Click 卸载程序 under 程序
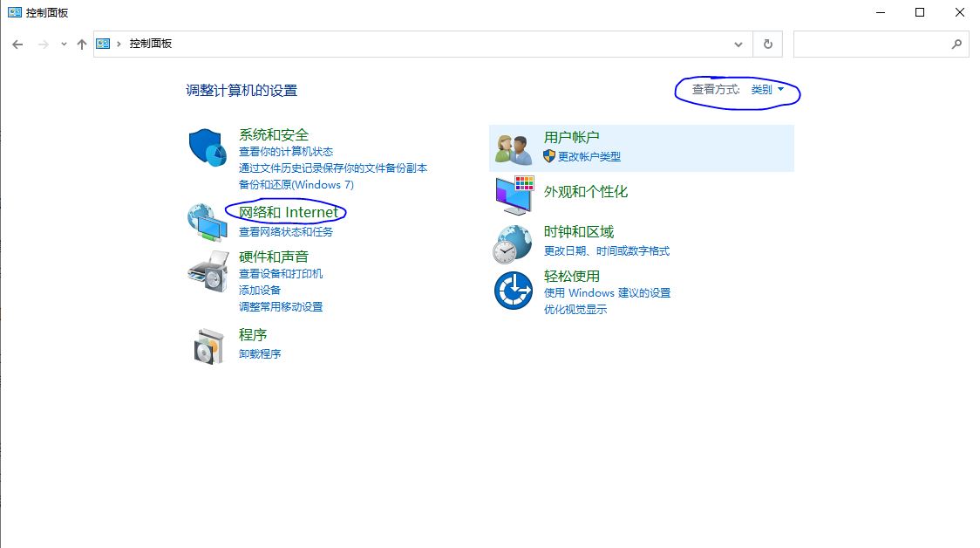 (x=260, y=353)
